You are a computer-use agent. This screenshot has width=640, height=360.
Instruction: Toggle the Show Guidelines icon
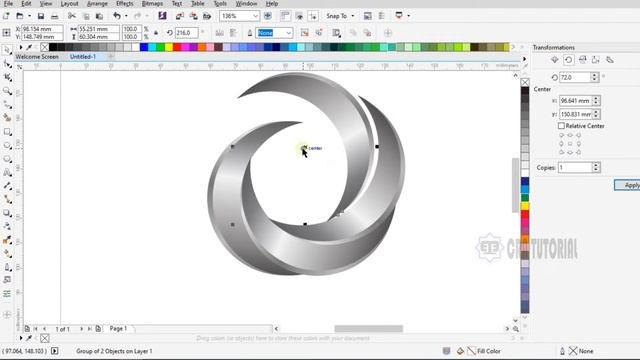click(313, 16)
